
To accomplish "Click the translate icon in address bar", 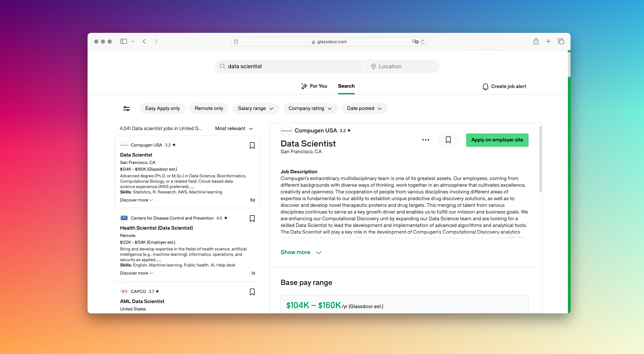I will [x=415, y=42].
